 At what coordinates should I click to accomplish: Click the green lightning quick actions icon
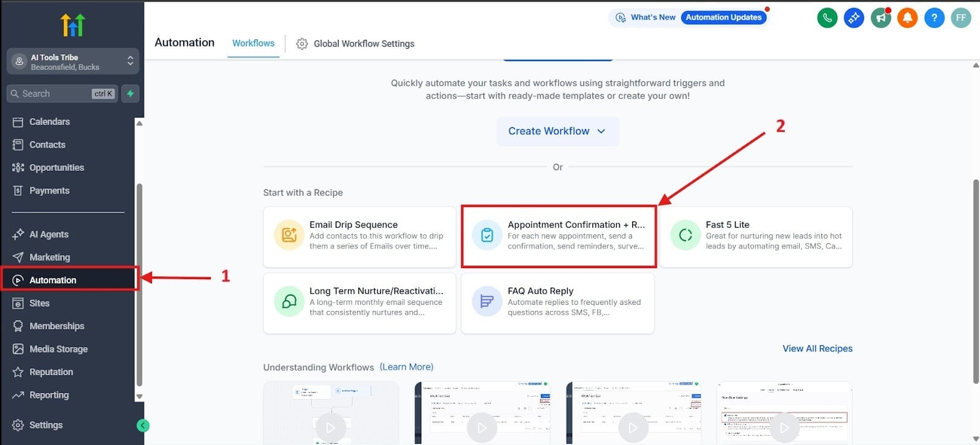[130, 94]
